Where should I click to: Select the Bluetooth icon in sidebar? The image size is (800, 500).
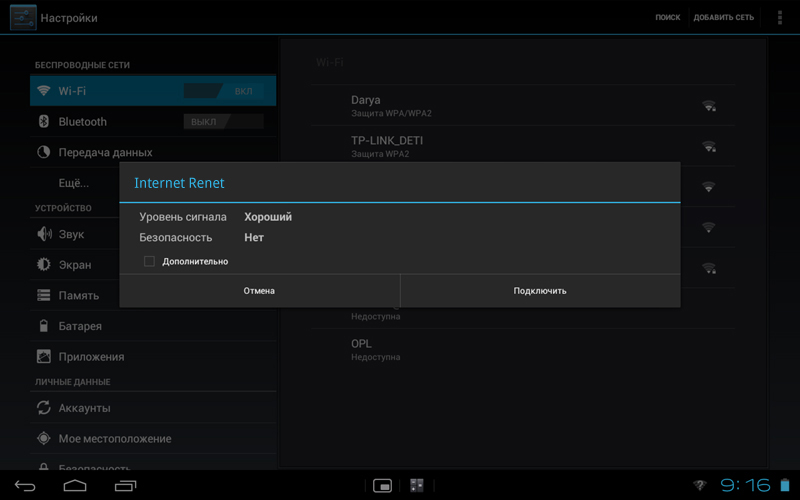pyautogui.click(x=44, y=121)
